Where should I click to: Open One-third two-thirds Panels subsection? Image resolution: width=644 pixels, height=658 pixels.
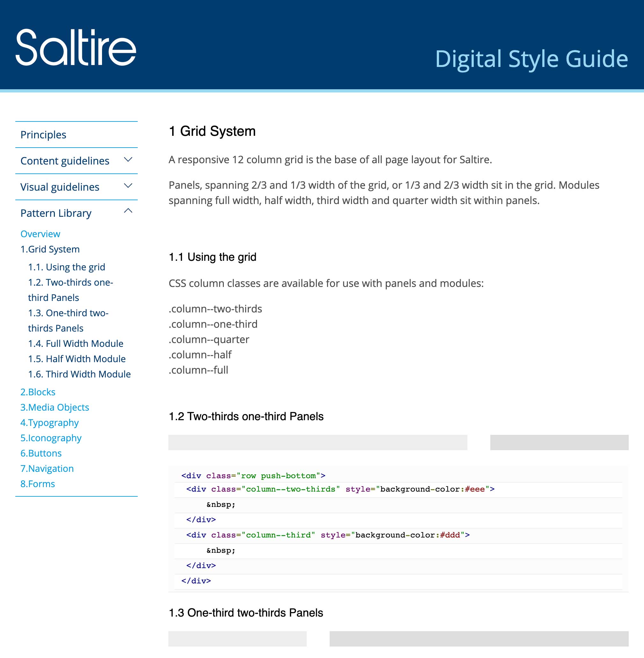[x=67, y=313]
